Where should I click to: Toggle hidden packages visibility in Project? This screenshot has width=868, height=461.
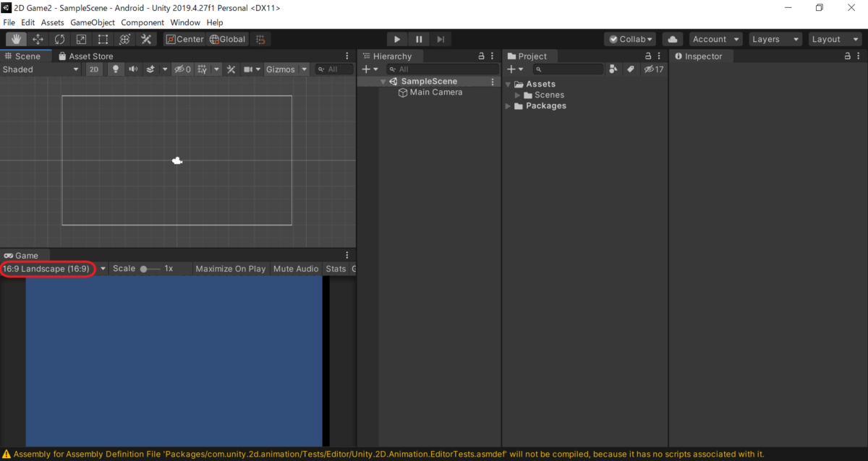tap(654, 69)
